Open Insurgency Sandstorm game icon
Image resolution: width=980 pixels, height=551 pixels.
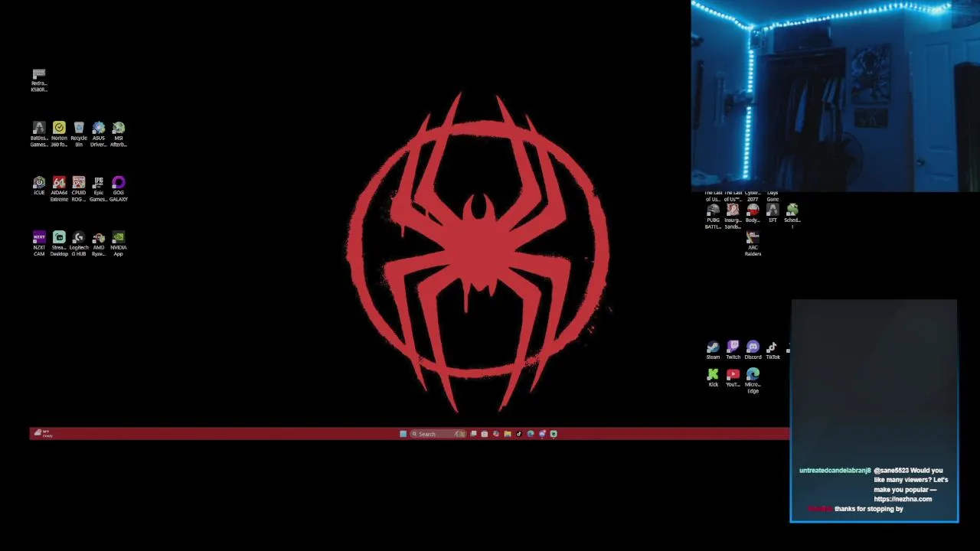(733, 217)
